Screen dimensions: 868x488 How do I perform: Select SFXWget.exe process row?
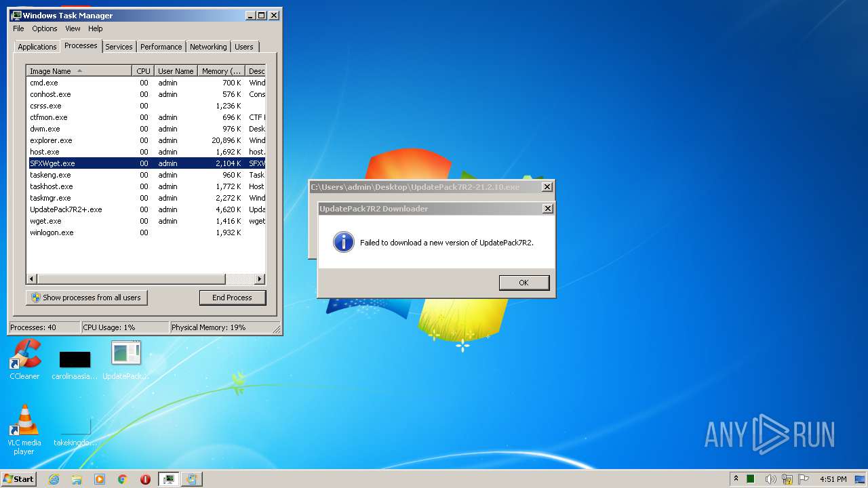[146, 163]
